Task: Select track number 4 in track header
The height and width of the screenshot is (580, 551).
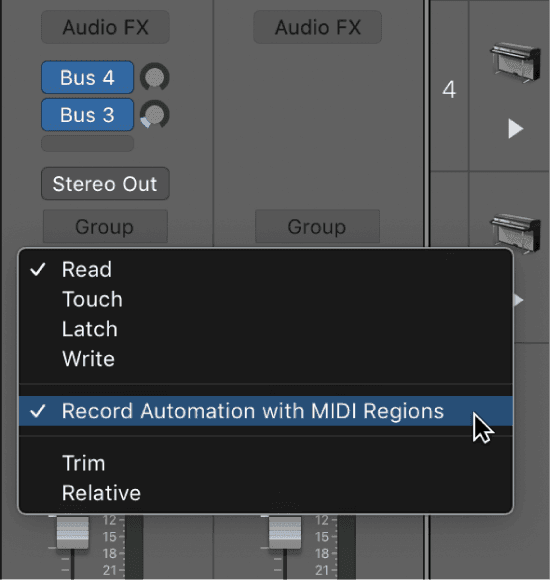Action: click(449, 90)
